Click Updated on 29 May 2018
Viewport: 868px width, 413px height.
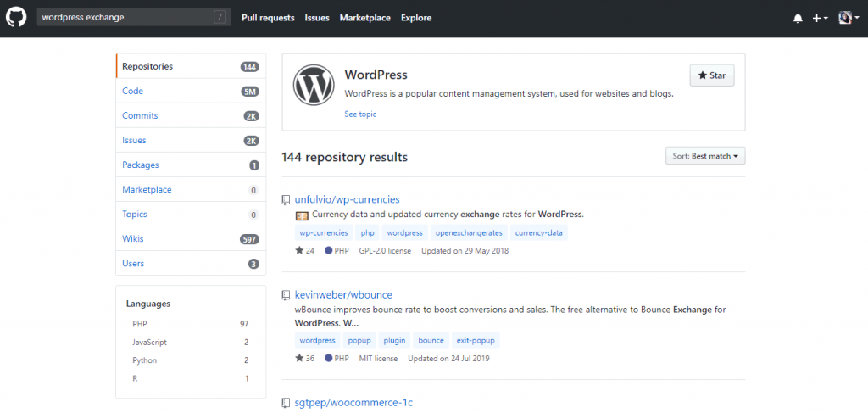coord(465,251)
